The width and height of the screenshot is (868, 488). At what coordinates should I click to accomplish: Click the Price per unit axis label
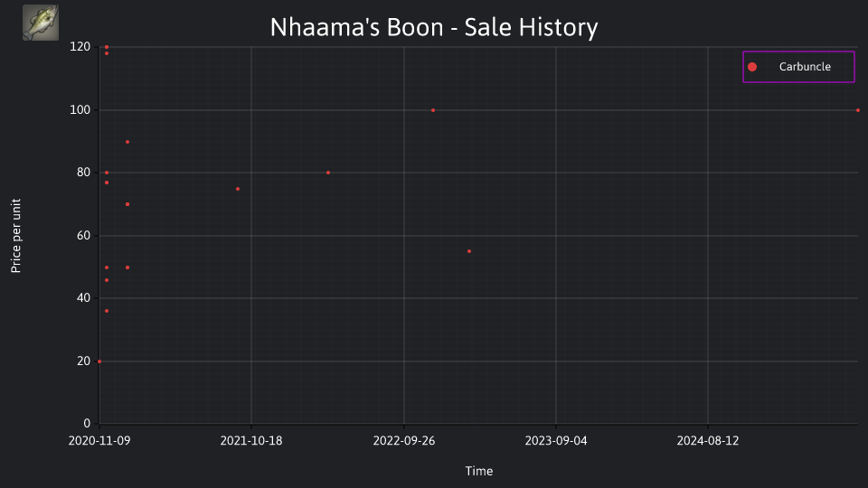[16, 236]
